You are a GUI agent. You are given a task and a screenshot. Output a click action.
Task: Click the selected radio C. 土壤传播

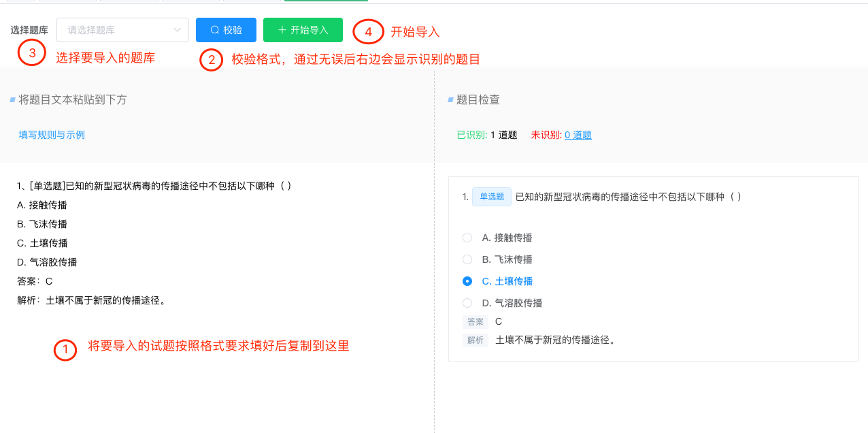(x=467, y=281)
